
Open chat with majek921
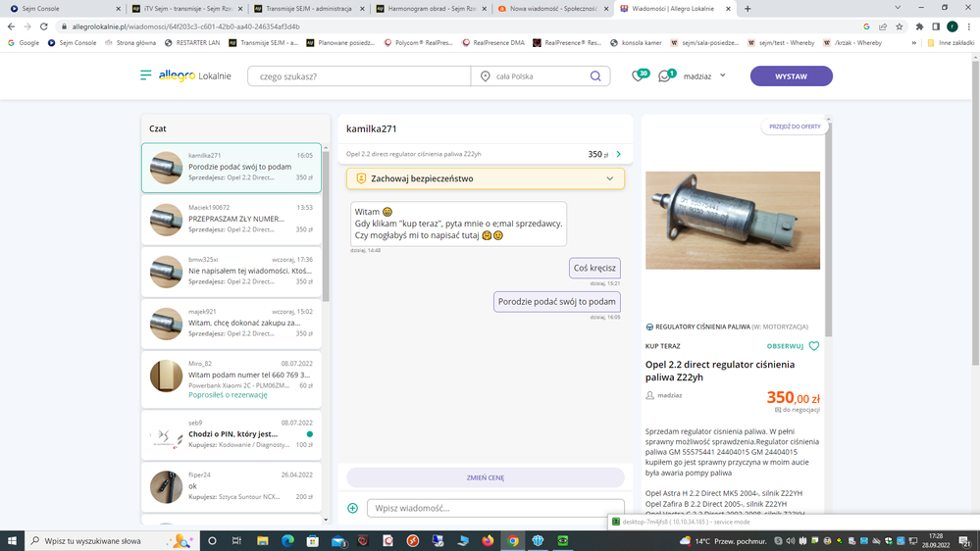pyautogui.click(x=232, y=324)
